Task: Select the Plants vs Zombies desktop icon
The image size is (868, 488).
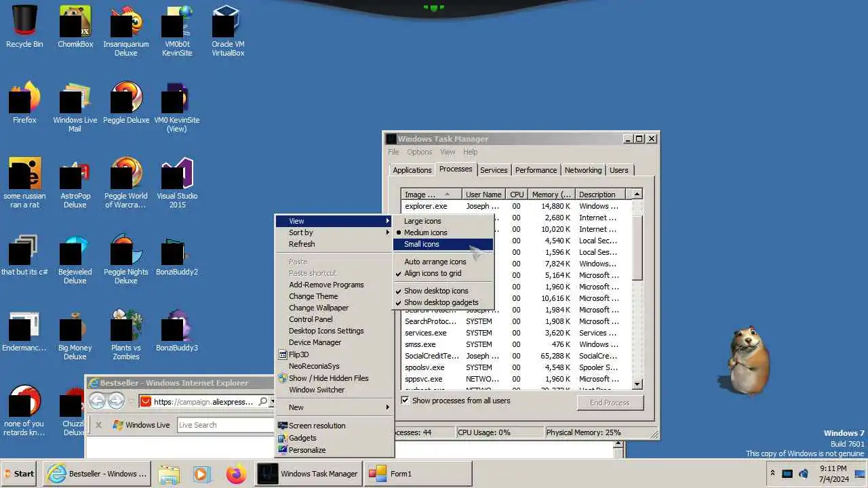Action: click(126, 335)
